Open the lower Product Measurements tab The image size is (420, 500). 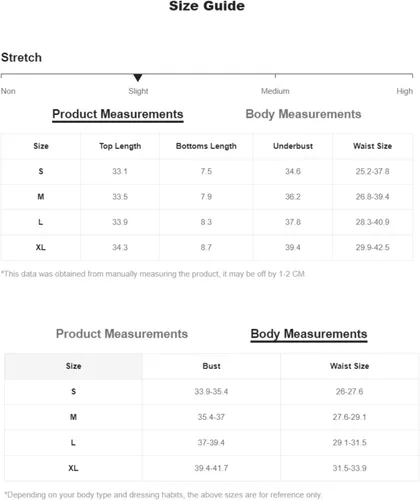pyautogui.click(x=122, y=334)
